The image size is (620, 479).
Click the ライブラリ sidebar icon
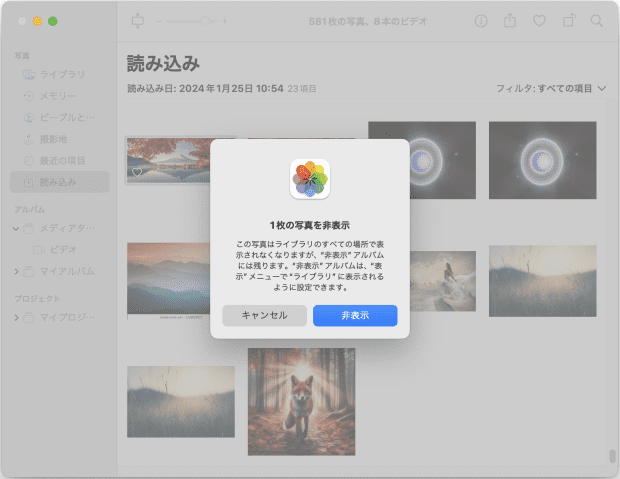coord(28,74)
